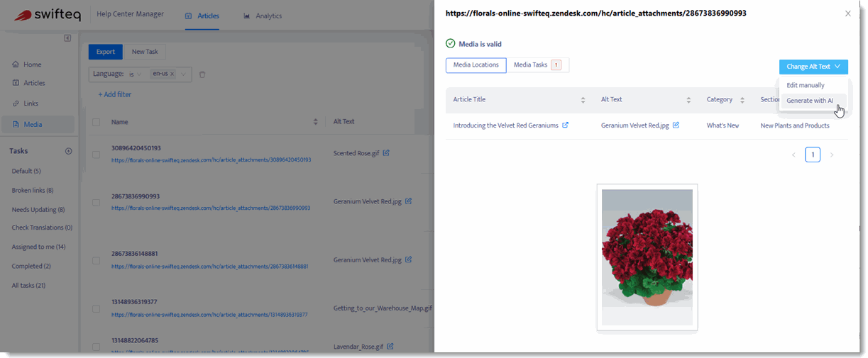Select checkbox for 28673836990993
Viewport: 868px width, 358px height.
click(x=96, y=202)
